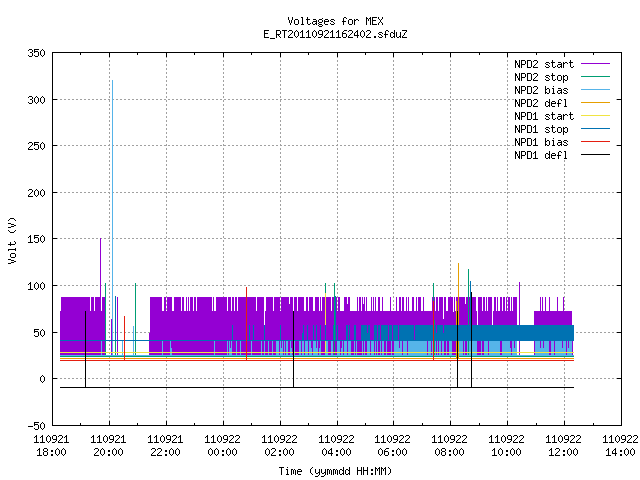The width and height of the screenshot is (640, 480).
Task: Select the 110922 08:00 time tick label
Action: 449,446
